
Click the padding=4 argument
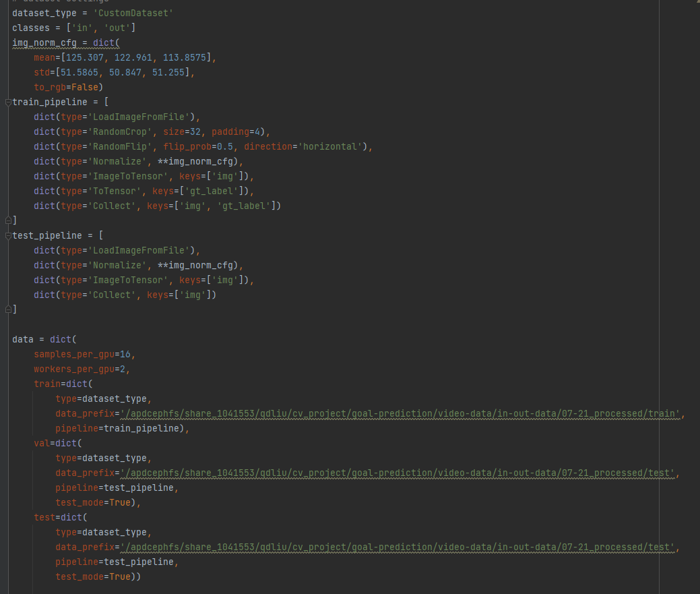tap(236, 131)
